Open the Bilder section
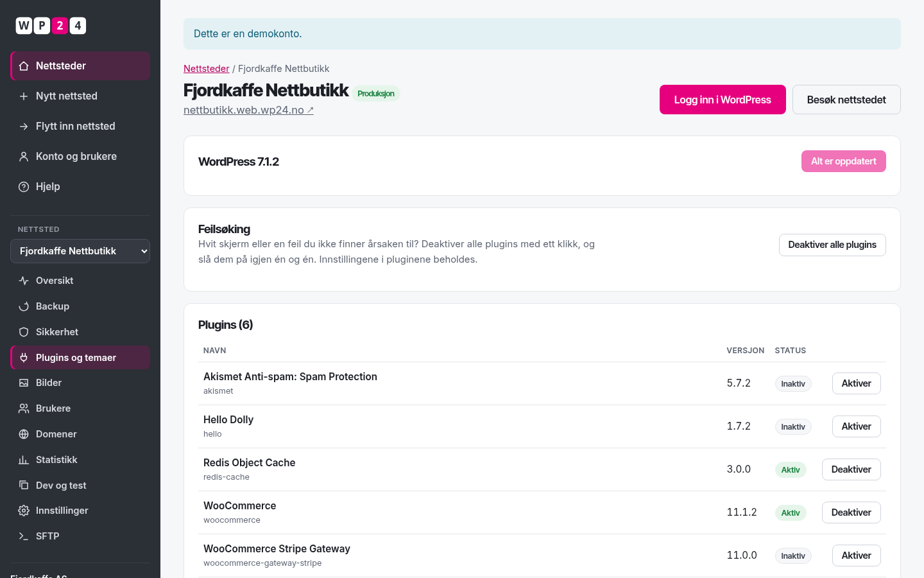924x578 pixels. (80, 383)
